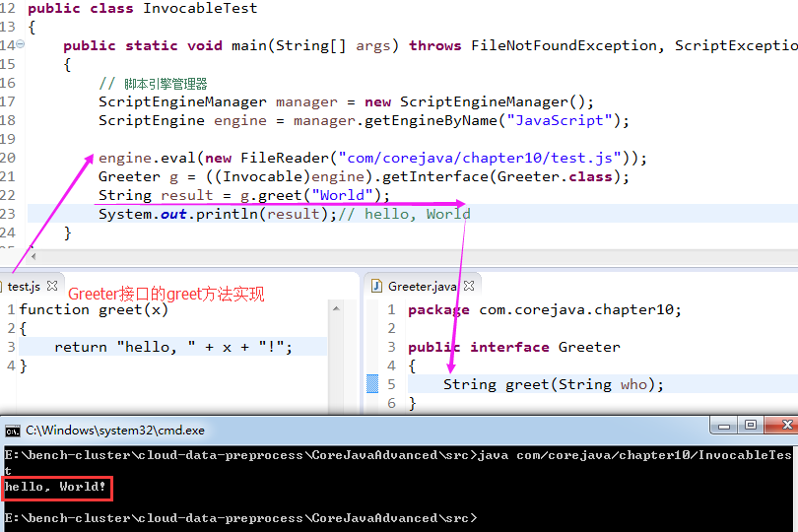Switch to the test.js editor tab
This screenshot has width=798, height=532.
click(24, 287)
